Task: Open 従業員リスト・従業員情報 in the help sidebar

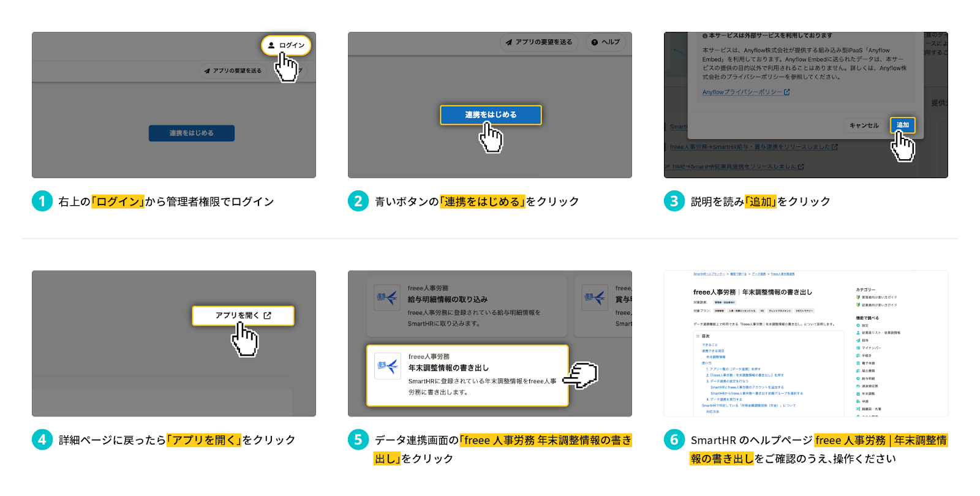Action: pos(878,333)
